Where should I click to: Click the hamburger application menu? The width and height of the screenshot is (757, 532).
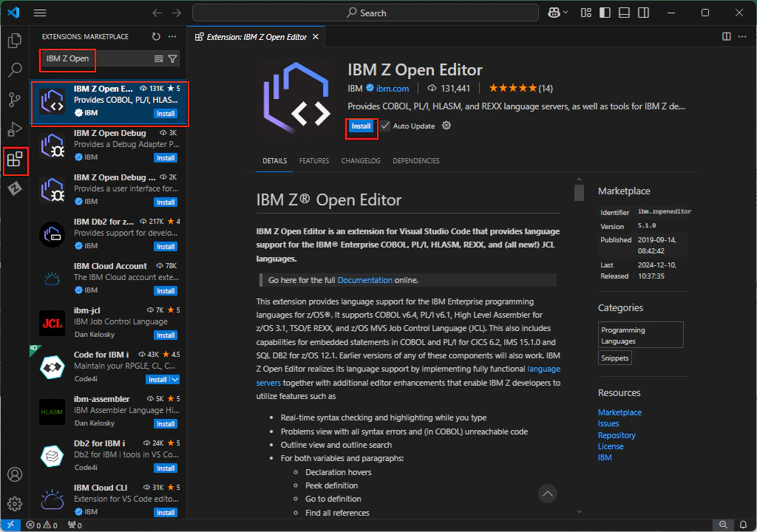40,13
